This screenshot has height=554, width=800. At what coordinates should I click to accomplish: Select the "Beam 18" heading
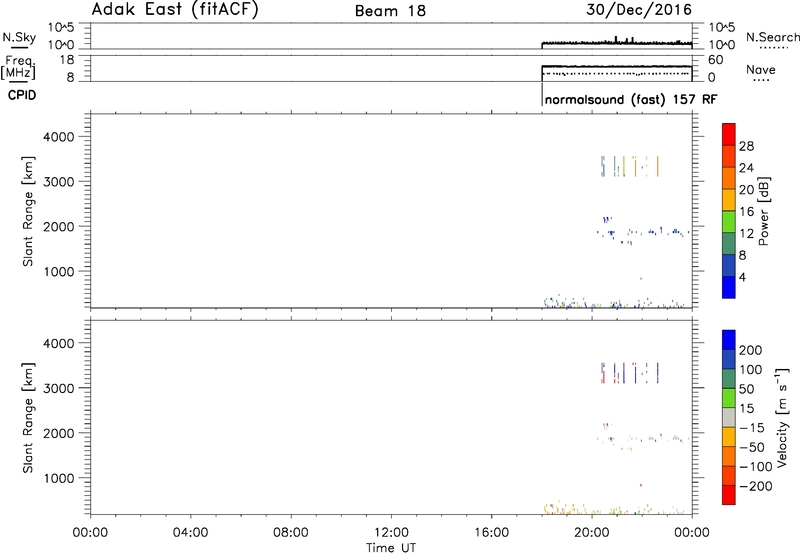(390, 11)
